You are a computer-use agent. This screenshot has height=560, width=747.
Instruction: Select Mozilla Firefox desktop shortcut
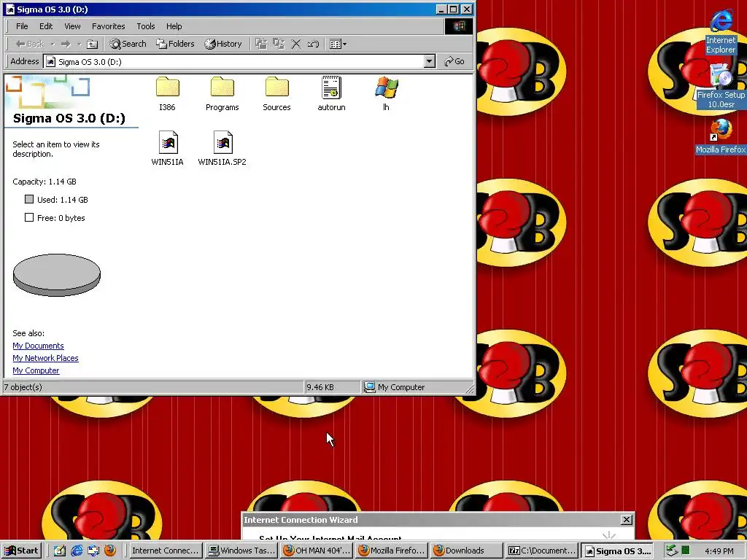tap(720, 137)
